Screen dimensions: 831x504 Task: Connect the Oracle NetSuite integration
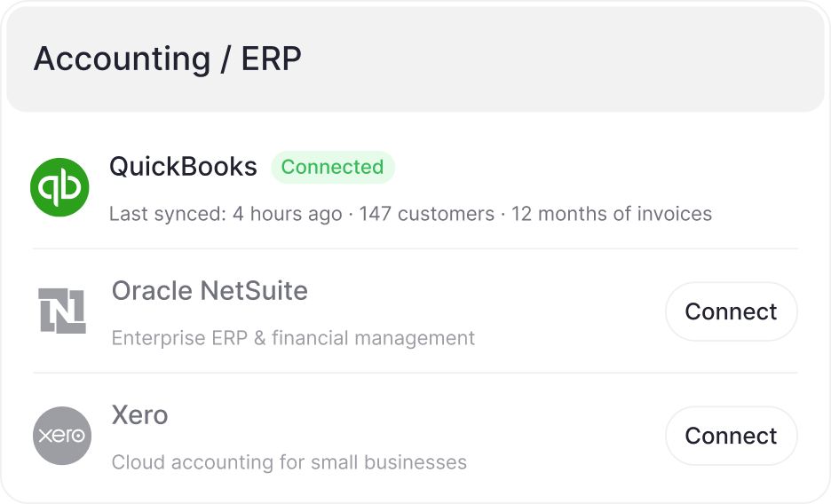pyautogui.click(x=731, y=311)
